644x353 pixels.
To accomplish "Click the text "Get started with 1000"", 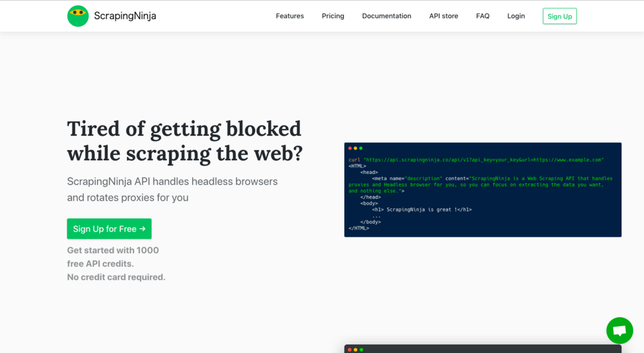I will (113, 250).
